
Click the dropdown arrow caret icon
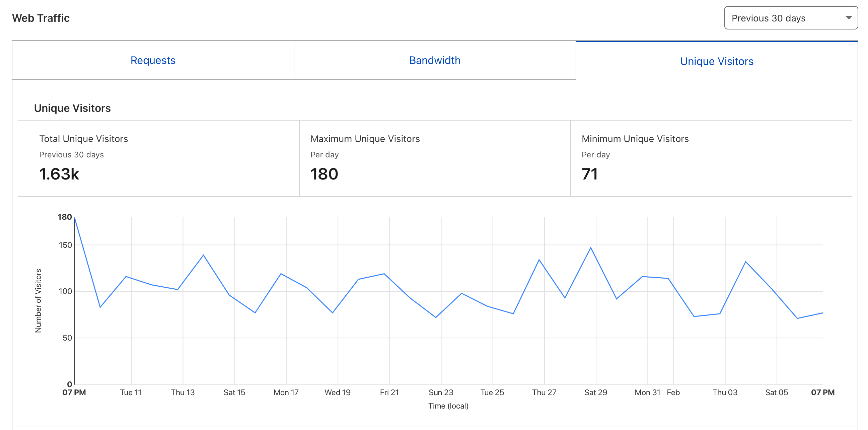click(849, 18)
